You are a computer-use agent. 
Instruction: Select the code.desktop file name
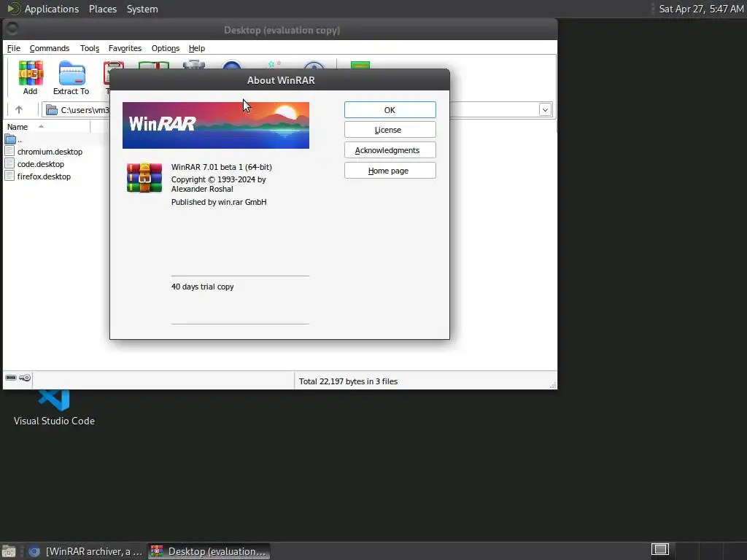coord(41,164)
